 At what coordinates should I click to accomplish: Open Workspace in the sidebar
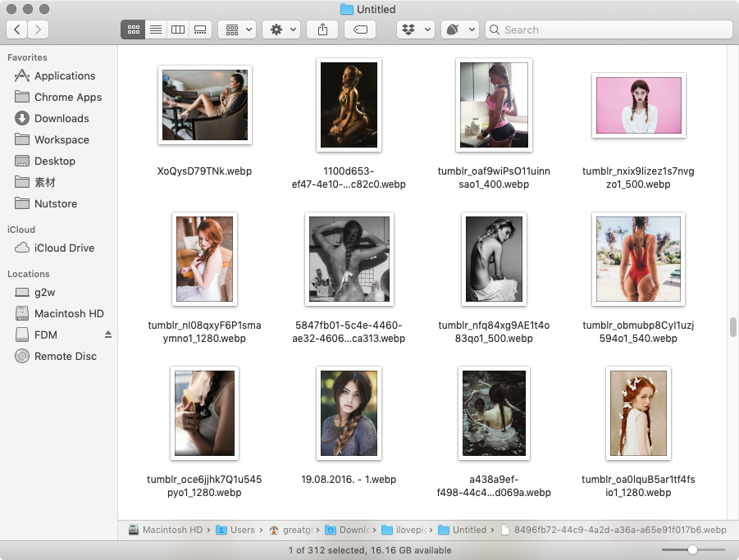pos(58,140)
